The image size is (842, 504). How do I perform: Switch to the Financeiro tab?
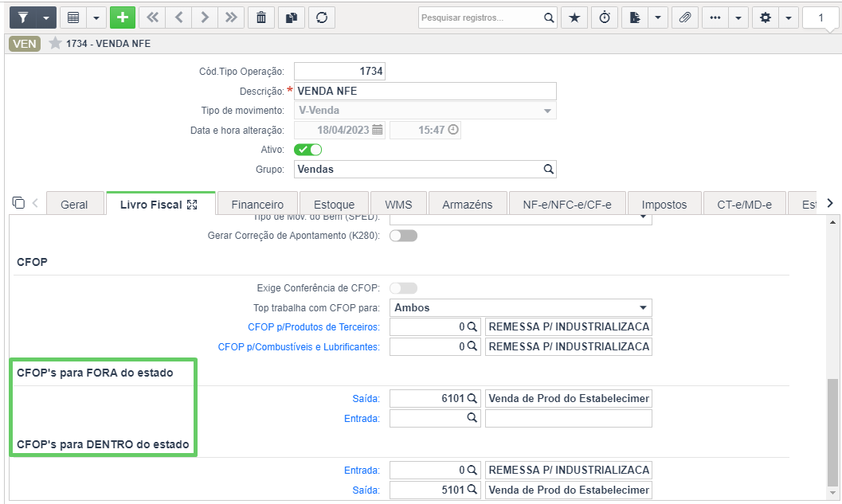257,205
